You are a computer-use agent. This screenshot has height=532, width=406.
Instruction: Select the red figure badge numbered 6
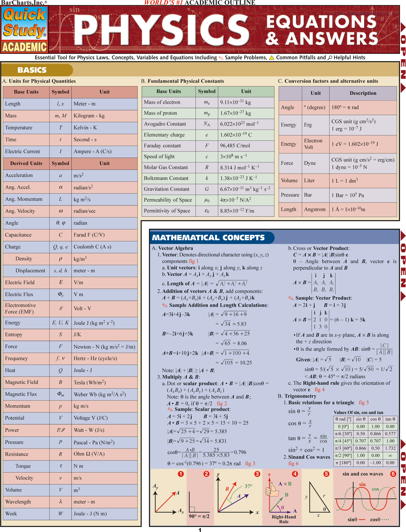(x=393, y=474)
